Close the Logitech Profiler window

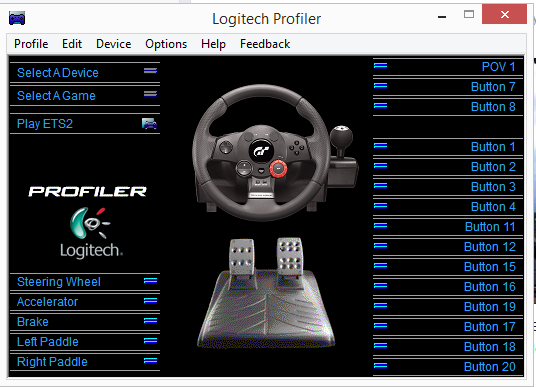pyautogui.click(x=504, y=14)
